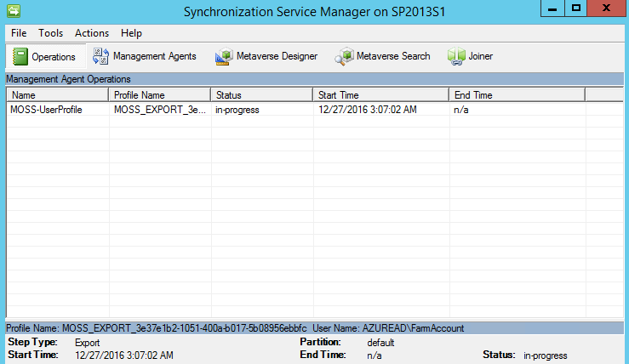Viewport: 629px width, 364px height.
Task: Click the Metaverse Designer icon
Action: tap(224, 56)
